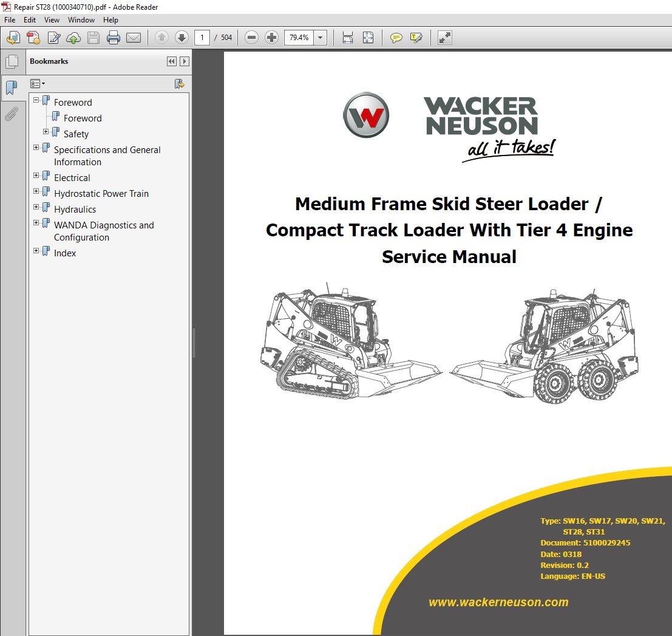Image resolution: width=672 pixels, height=636 pixels.
Task: Select the Highlight text tool
Action: 416,38
